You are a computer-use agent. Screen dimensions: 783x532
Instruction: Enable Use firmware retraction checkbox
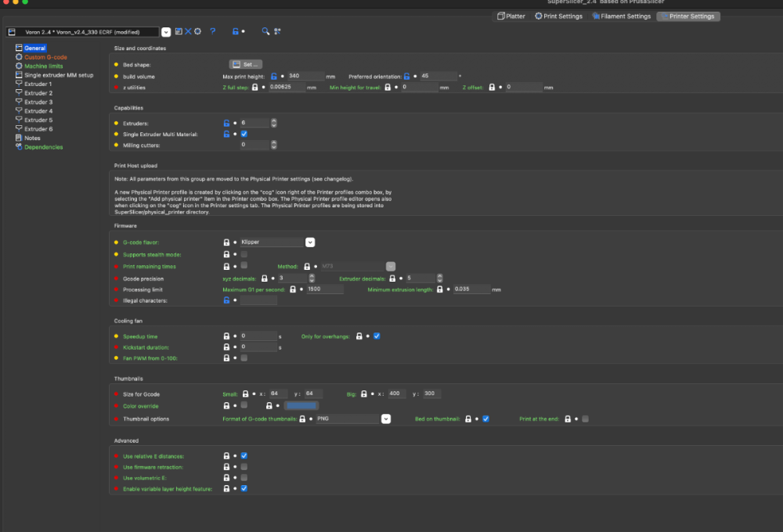click(244, 466)
